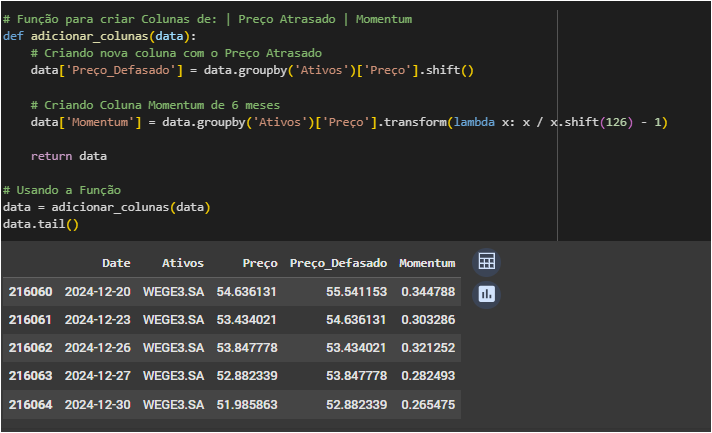Click WEGE3.SA in the 2024-12-26 row
Image resolution: width=712 pixels, height=433 pixels.
[x=173, y=348]
